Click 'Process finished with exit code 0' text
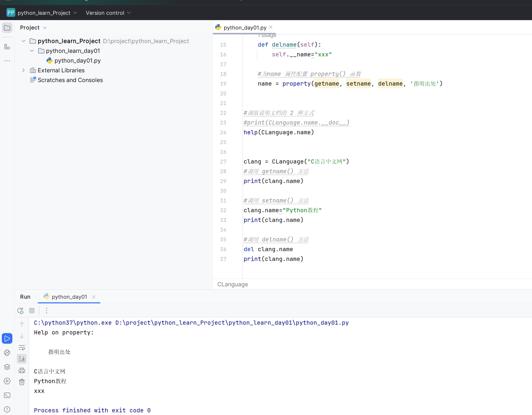This screenshot has width=532, height=415. [92, 410]
